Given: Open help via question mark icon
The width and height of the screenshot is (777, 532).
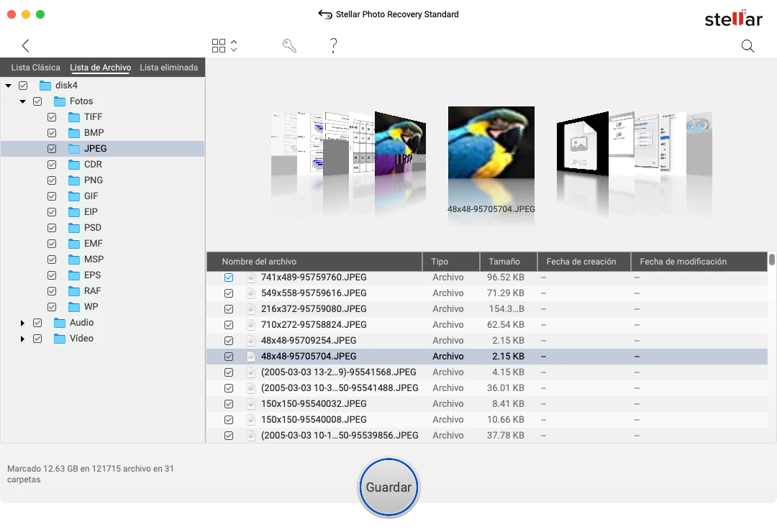Looking at the screenshot, I should [x=333, y=46].
